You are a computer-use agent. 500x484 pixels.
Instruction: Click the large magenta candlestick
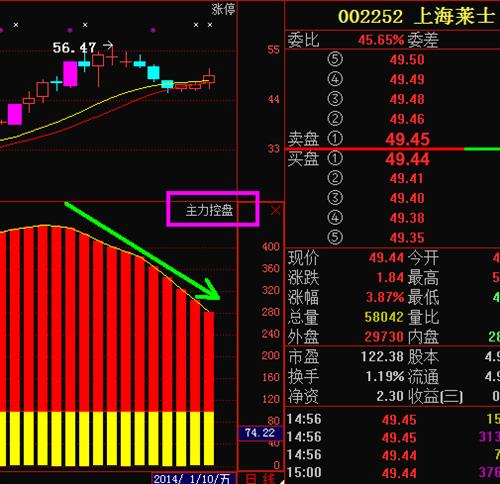coord(70,74)
